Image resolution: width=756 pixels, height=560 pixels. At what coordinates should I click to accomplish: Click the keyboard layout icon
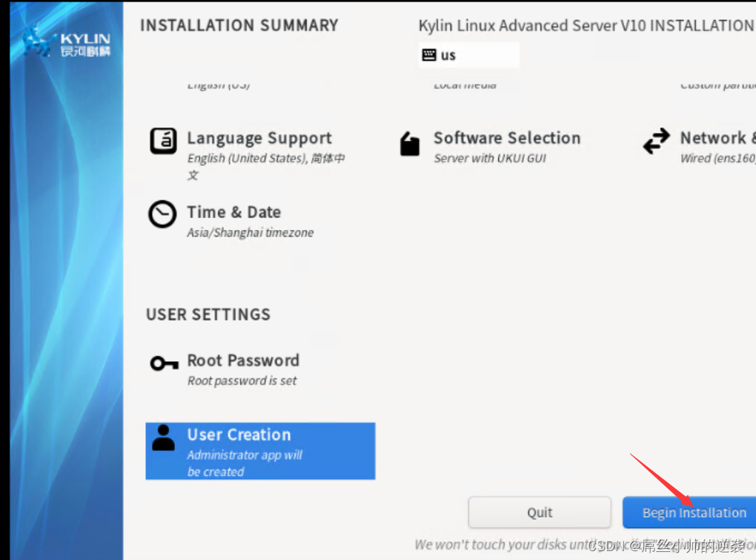click(x=429, y=55)
